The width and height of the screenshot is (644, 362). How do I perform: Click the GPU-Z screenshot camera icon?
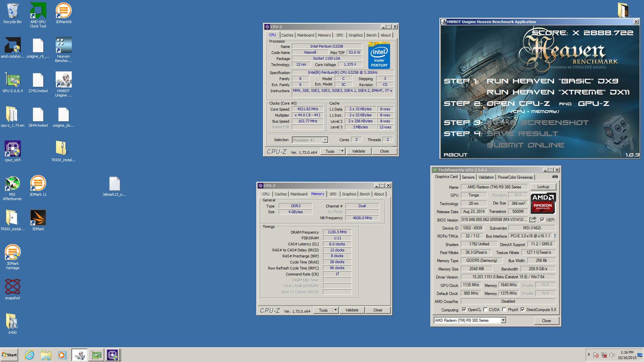(555, 177)
